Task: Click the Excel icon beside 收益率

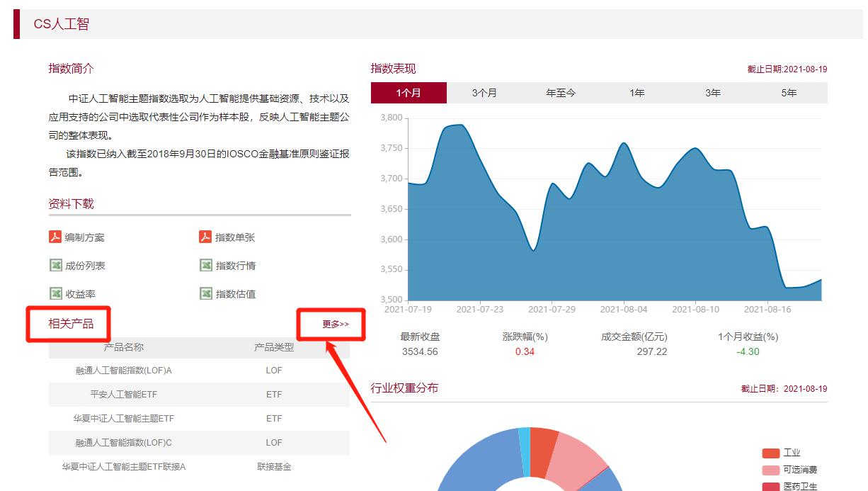Action: click(55, 293)
